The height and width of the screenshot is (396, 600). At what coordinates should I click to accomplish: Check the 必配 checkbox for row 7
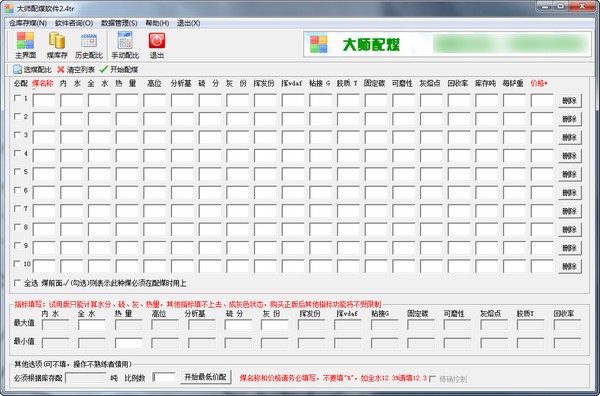pos(17,209)
